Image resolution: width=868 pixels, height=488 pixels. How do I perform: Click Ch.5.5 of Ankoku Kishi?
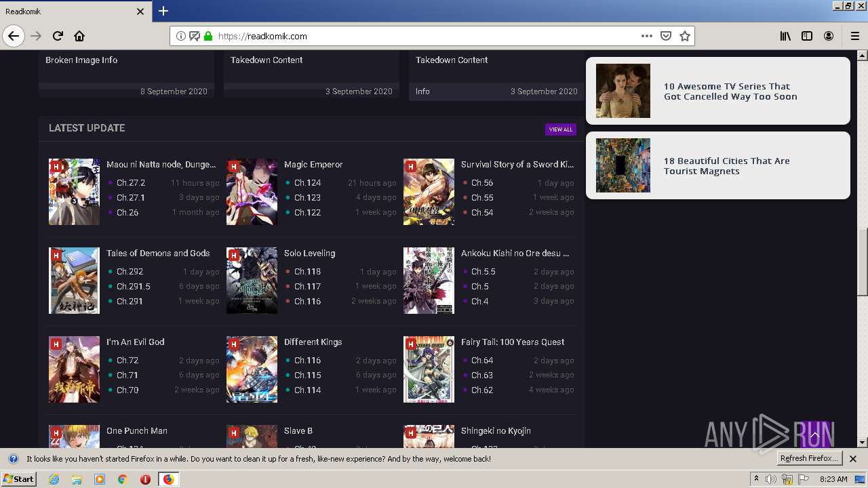[x=484, y=272]
